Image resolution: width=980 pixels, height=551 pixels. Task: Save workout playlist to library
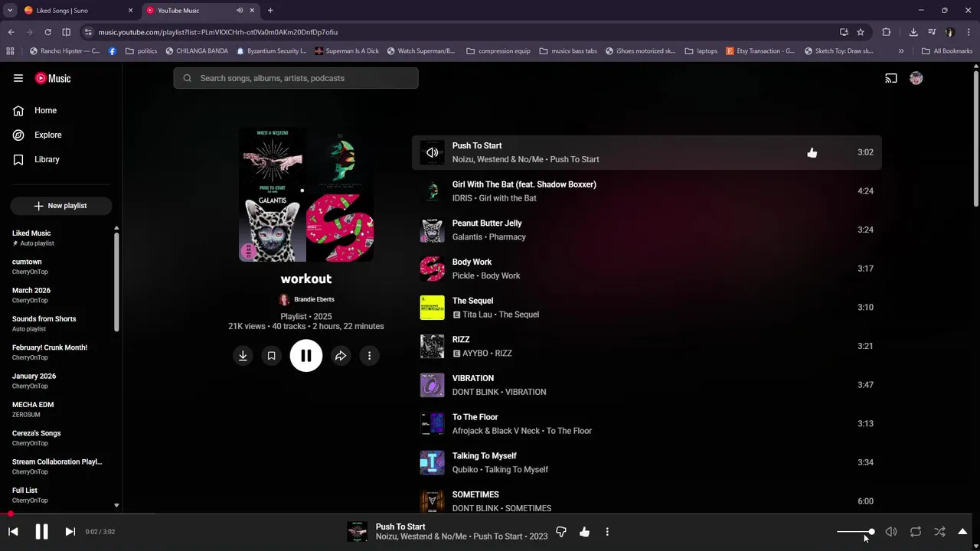[x=271, y=356]
